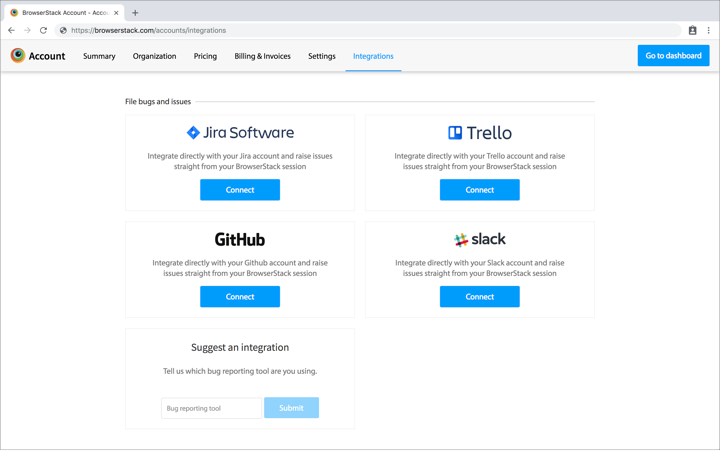Click the Slack integration description text
This screenshot has height=451, width=720.
point(480,268)
